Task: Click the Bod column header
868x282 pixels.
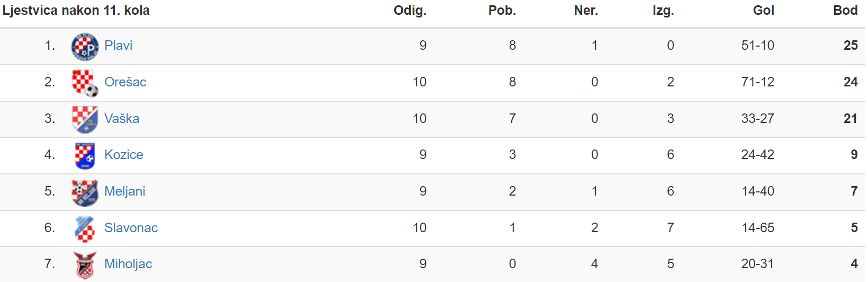Action: 845,11
